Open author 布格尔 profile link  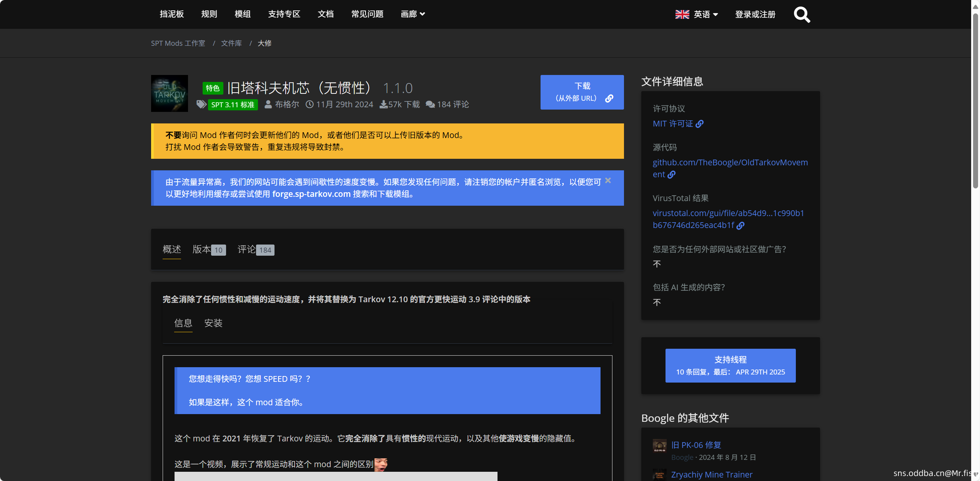287,104
